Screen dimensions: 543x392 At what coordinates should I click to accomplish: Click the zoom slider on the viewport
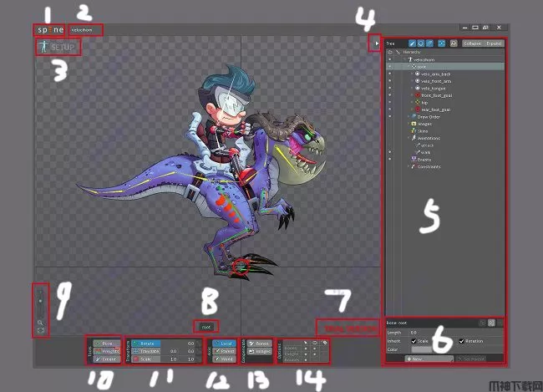40,299
